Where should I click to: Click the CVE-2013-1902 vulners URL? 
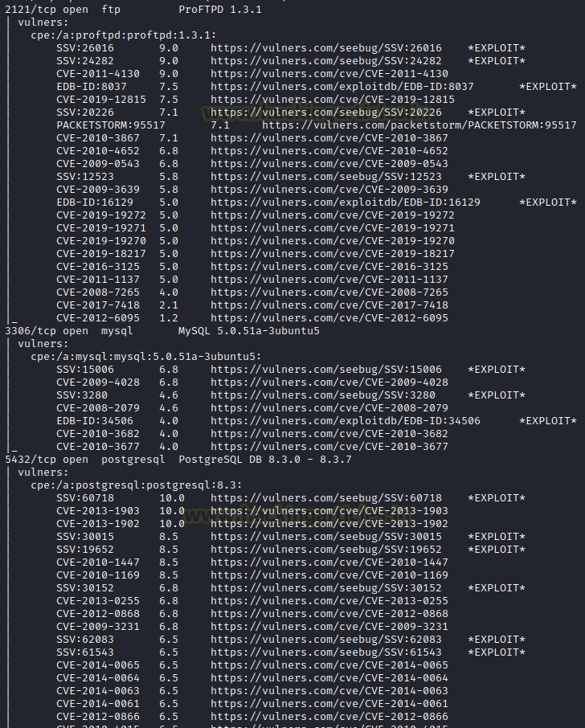pos(329,524)
